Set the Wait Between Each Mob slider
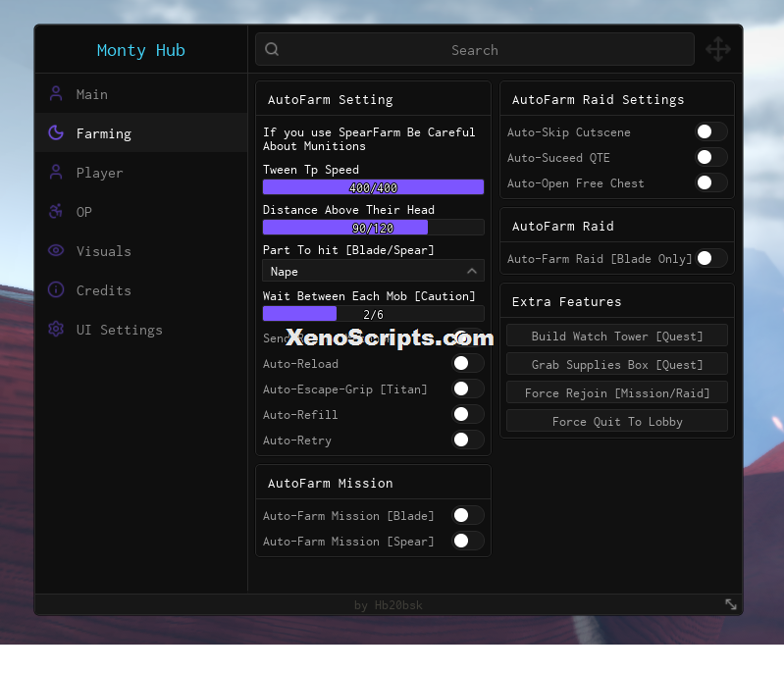This screenshot has height=674, width=784. pos(373,314)
